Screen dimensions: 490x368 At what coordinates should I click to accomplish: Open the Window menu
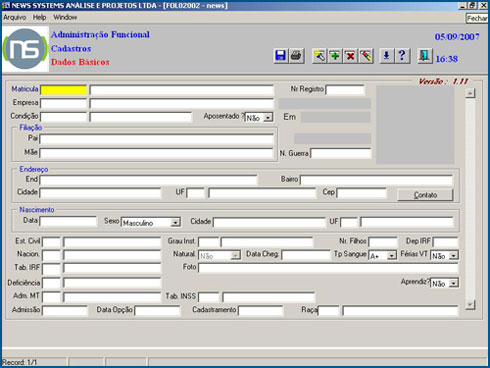(x=65, y=17)
